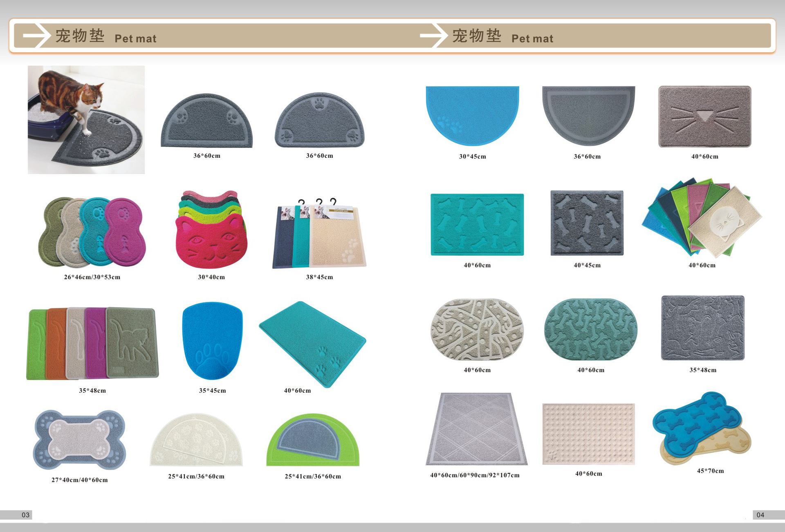Click the blue paw-print shield mat

pos(212,341)
